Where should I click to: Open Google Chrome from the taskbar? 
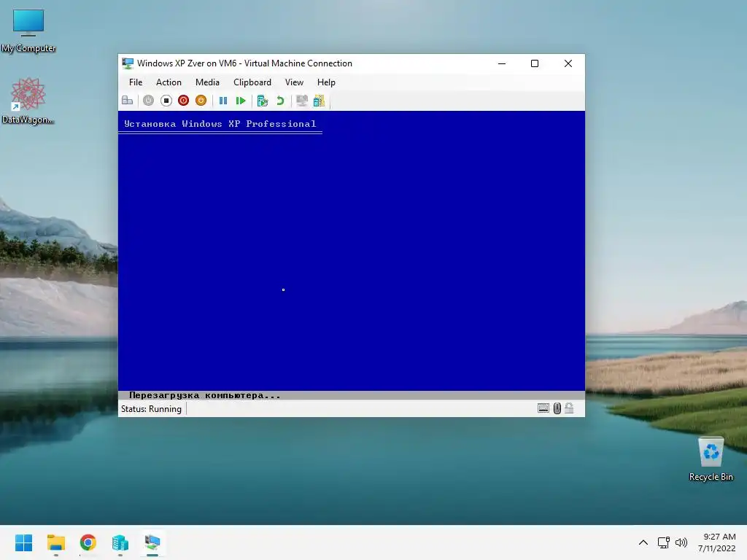[x=88, y=542]
